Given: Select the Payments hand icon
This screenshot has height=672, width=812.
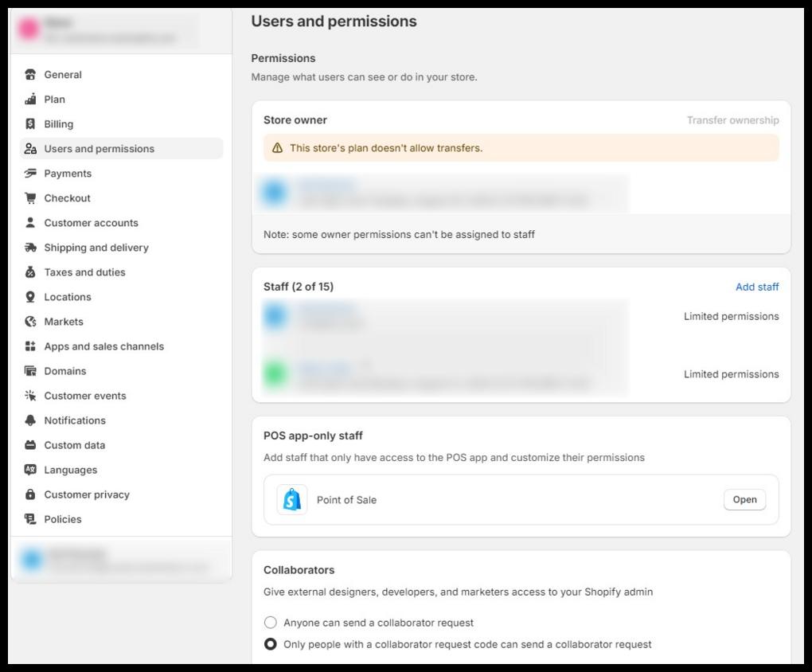Looking at the screenshot, I should coord(30,173).
